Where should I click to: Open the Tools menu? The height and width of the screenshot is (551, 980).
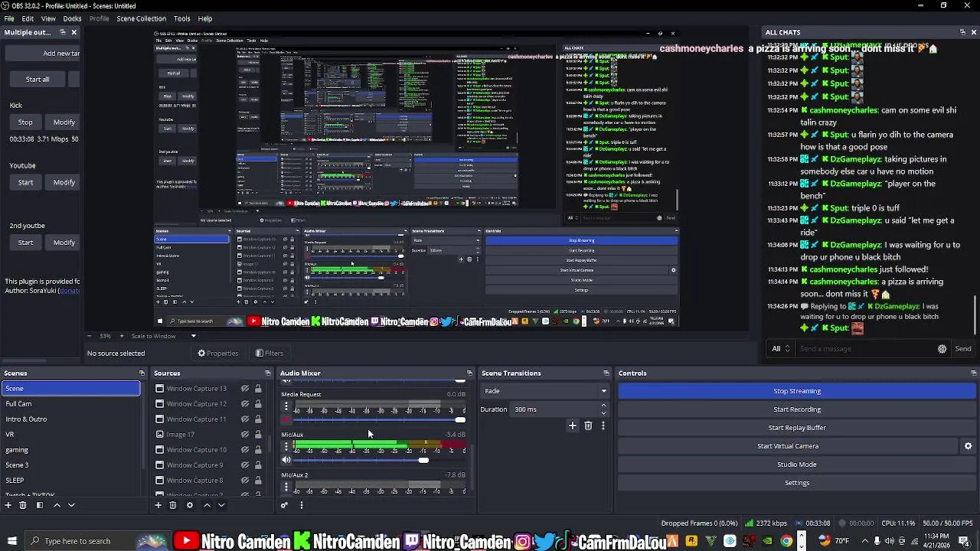tap(181, 18)
